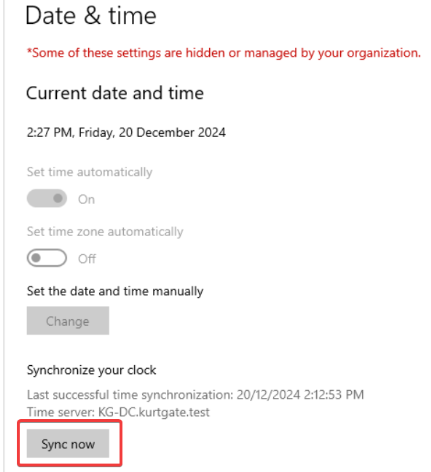
Task: Click the Last successful time synchronization label
Action: pyautogui.click(x=130, y=395)
